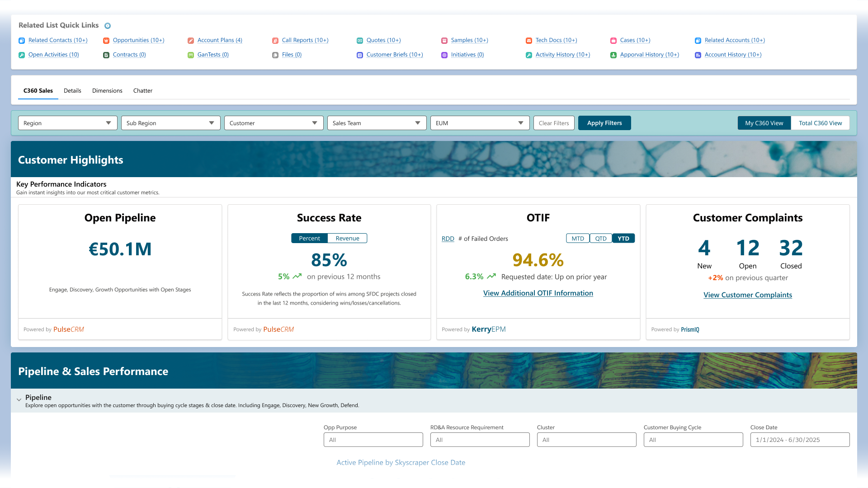Select the MTD period for OTIF
The height and width of the screenshot is (488, 868).
pyautogui.click(x=577, y=239)
